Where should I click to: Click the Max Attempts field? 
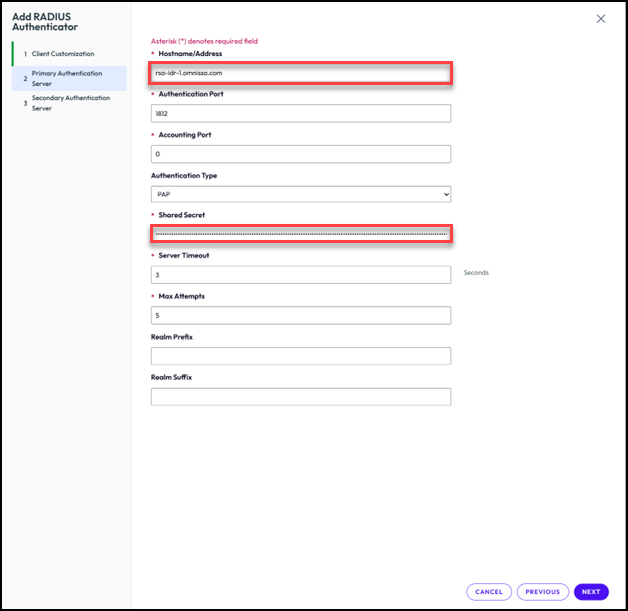[300, 316]
